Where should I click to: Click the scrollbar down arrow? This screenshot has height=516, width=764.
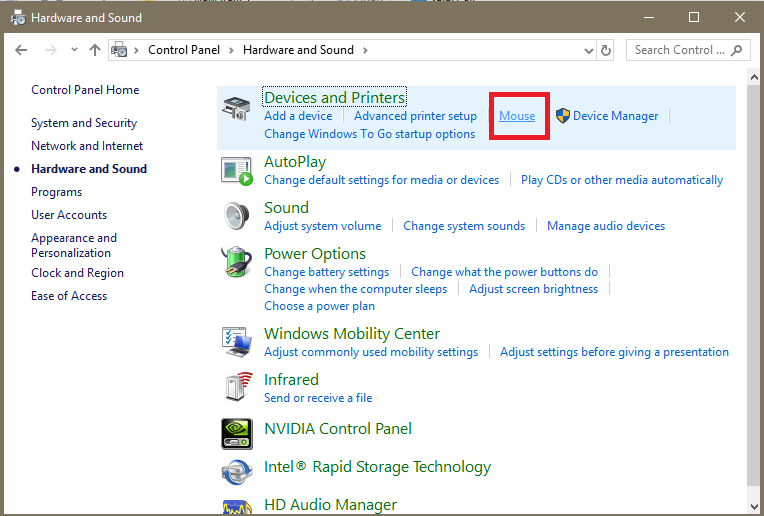coord(754,506)
